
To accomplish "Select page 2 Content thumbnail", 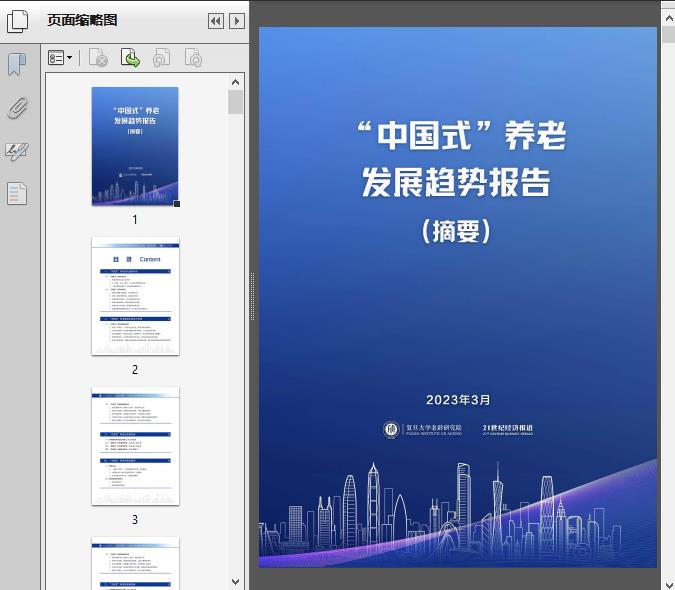I will pyautogui.click(x=135, y=296).
